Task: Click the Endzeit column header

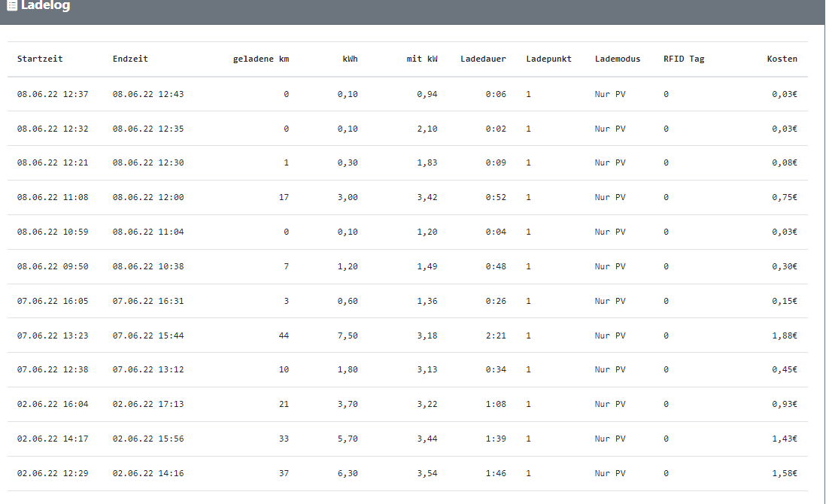Action: coord(130,59)
